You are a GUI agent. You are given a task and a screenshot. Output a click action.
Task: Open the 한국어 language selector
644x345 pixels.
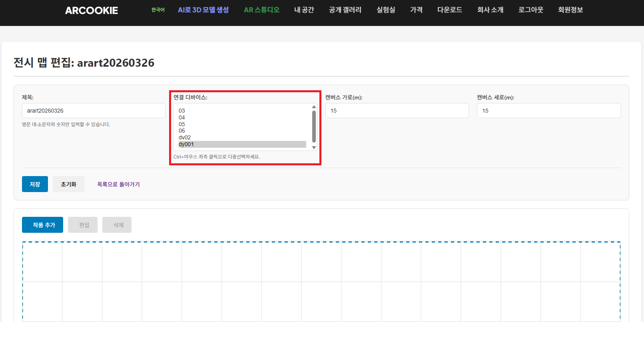(158, 10)
